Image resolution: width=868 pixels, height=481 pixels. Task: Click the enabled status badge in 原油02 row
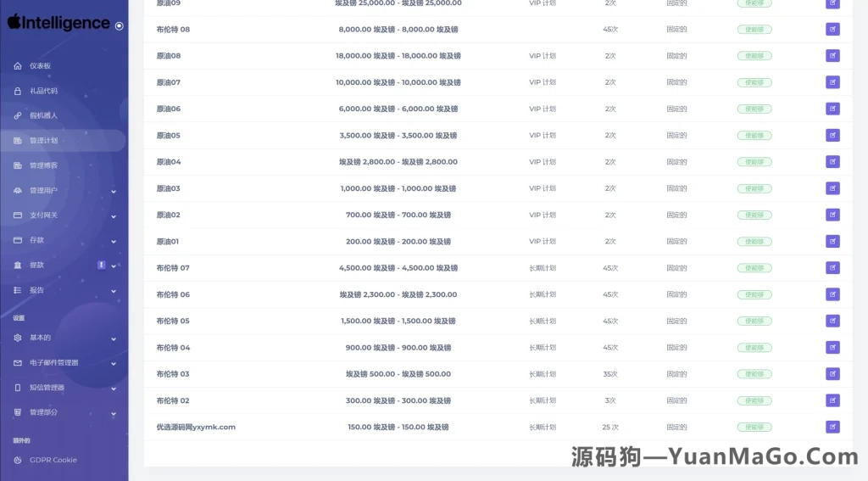[x=754, y=215]
